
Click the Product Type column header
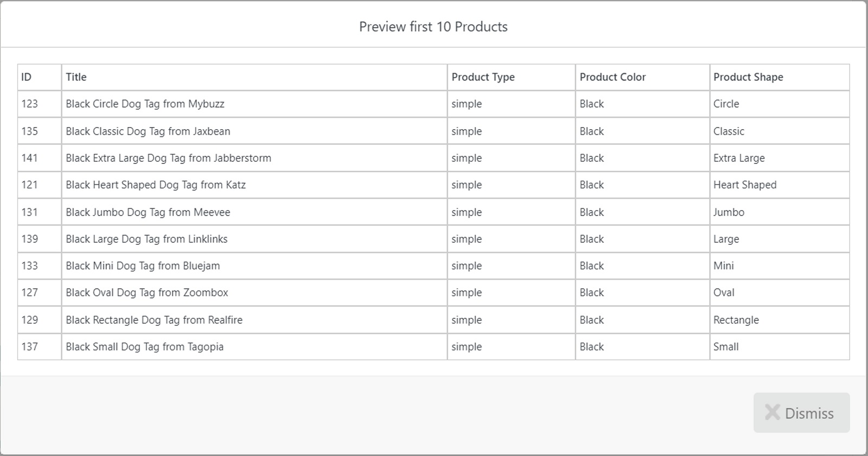coord(483,77)
